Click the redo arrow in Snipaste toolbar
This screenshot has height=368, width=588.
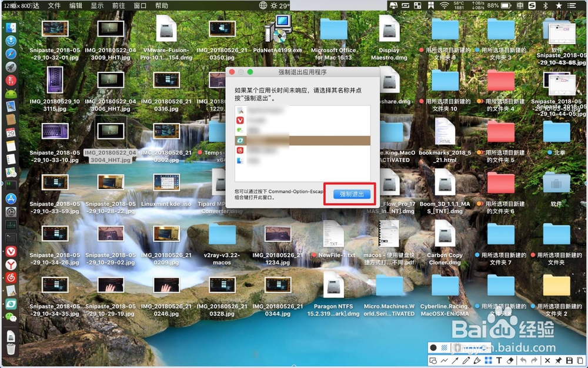click(x=534, y=360)
